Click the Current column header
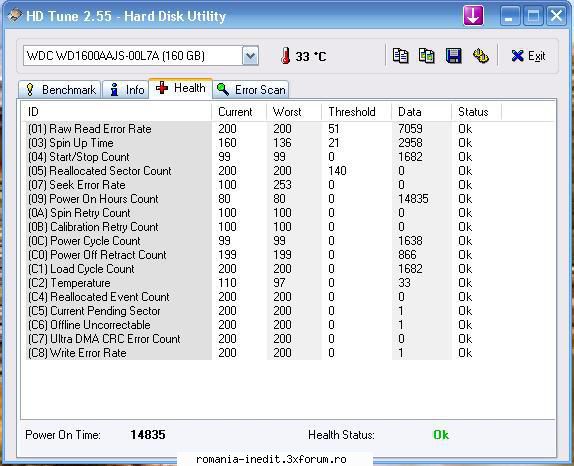Viewport: 574px width, 466px height. click(239, 112)
